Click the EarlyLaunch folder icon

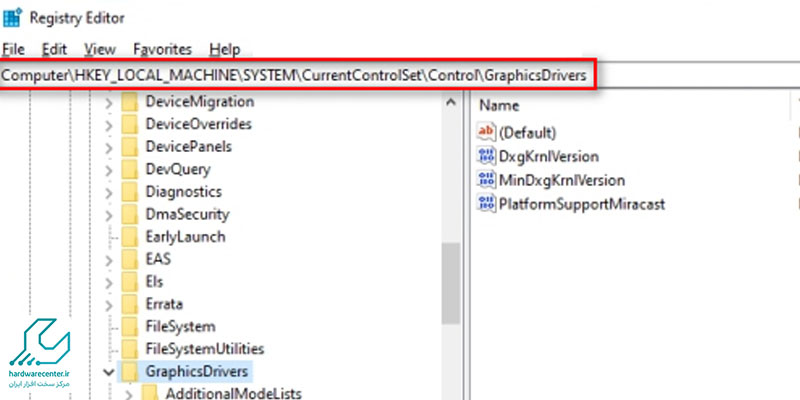point(130,237)
